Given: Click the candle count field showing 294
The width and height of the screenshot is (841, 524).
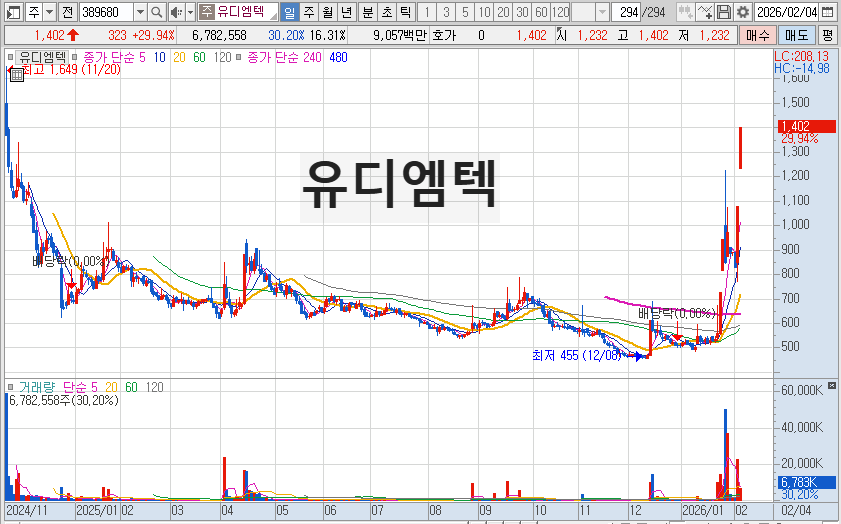Looking at the screenshot, I should click(626, 12).
